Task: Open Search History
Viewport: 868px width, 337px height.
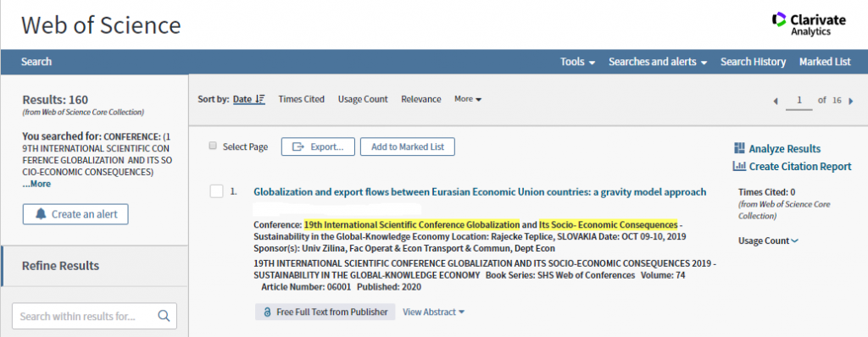Action: [753, 62]
